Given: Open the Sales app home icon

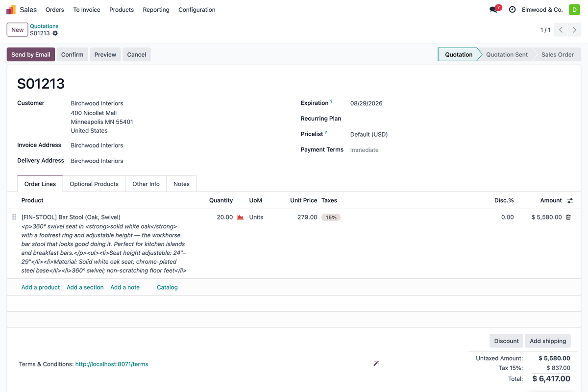Looking at the screenshot, I should [11, 10].
